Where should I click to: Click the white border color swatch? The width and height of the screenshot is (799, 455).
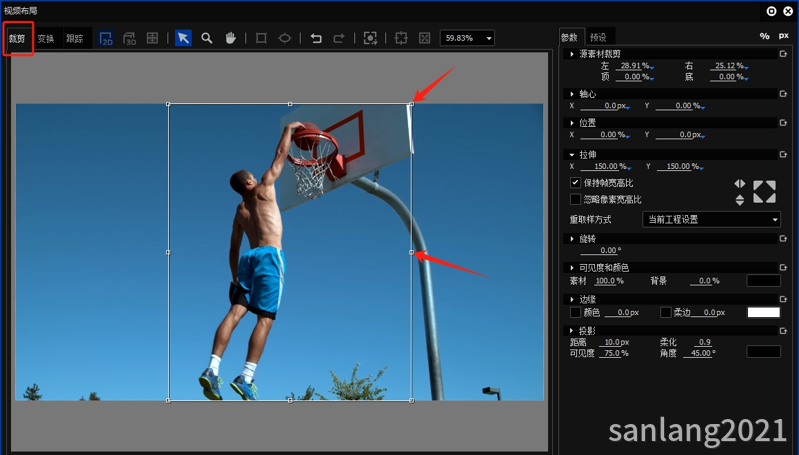point(763,312)
